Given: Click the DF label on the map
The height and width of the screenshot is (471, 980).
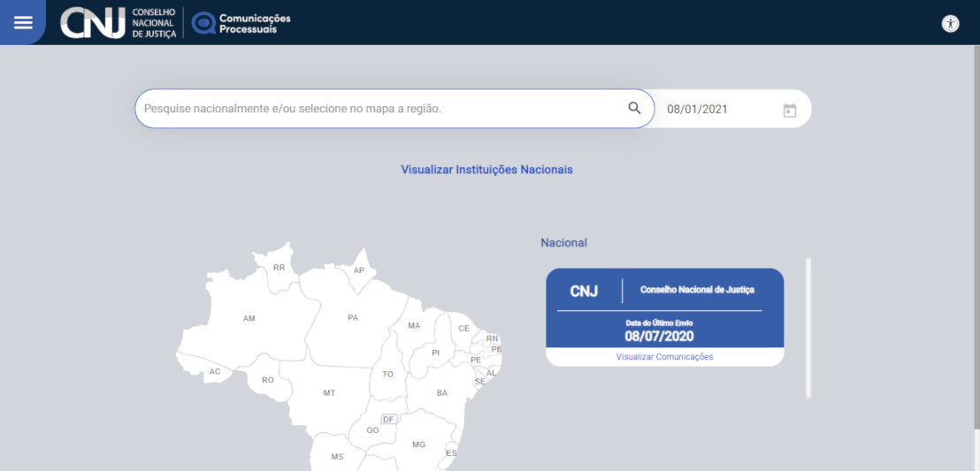Looking at the screenshot, I should [387, 419].
